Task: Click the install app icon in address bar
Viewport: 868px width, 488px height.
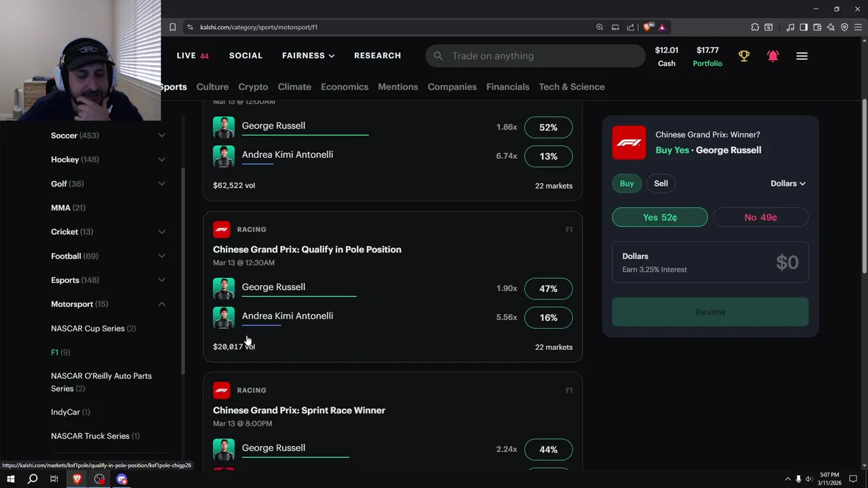Action: 615,27
